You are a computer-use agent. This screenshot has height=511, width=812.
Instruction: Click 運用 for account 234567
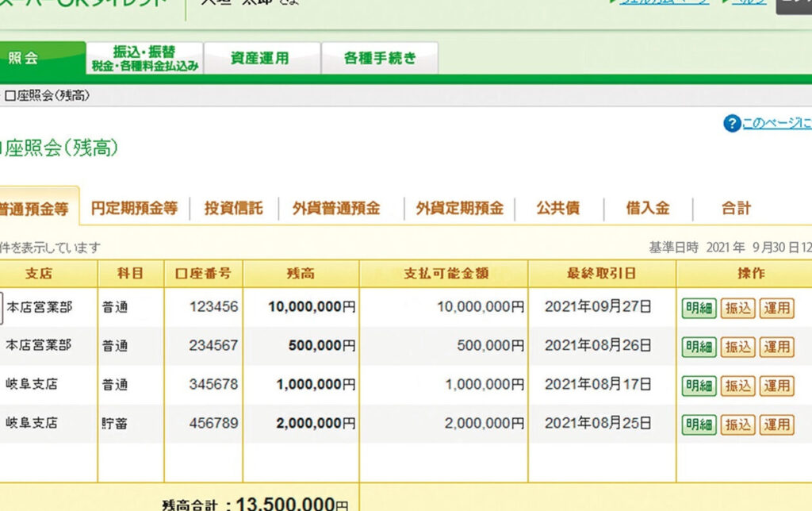coord(776,347)
